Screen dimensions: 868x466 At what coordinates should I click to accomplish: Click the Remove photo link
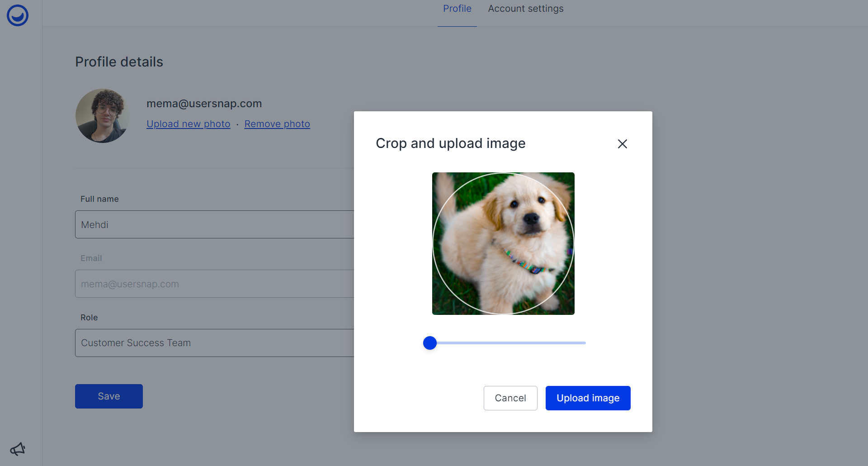coord(277,124)
